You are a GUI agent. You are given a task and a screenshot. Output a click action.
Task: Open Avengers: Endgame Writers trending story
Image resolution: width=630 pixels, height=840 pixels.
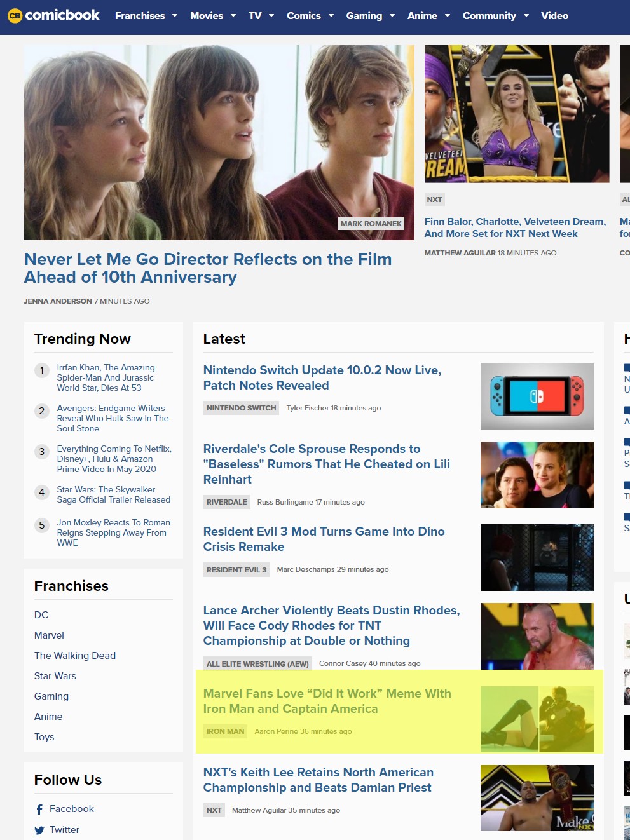(113, 418)
